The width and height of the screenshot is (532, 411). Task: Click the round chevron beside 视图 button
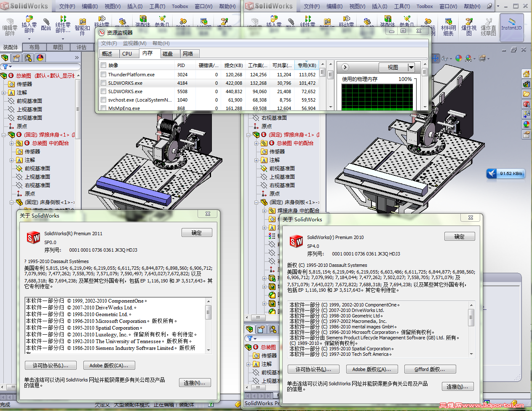[x=345, y=67]
